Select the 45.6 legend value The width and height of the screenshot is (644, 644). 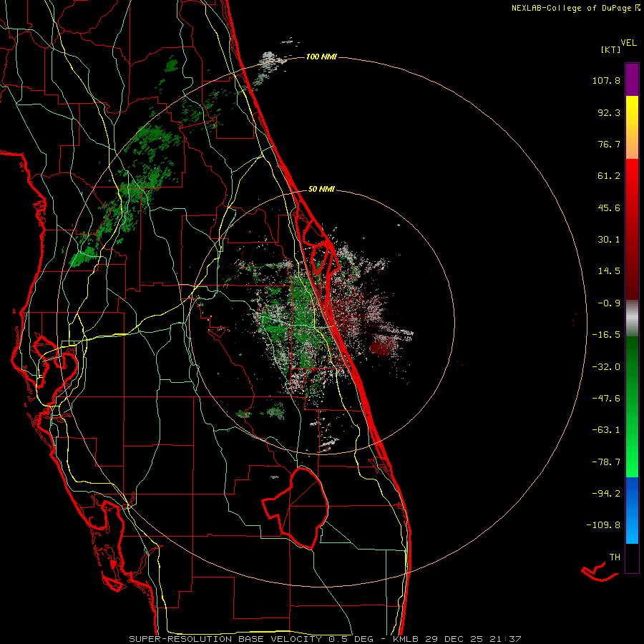[609, 208]
